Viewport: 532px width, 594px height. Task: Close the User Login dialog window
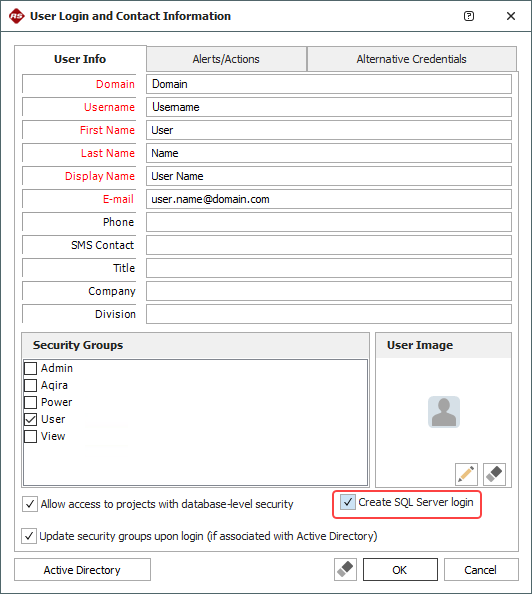pos(511,16)
